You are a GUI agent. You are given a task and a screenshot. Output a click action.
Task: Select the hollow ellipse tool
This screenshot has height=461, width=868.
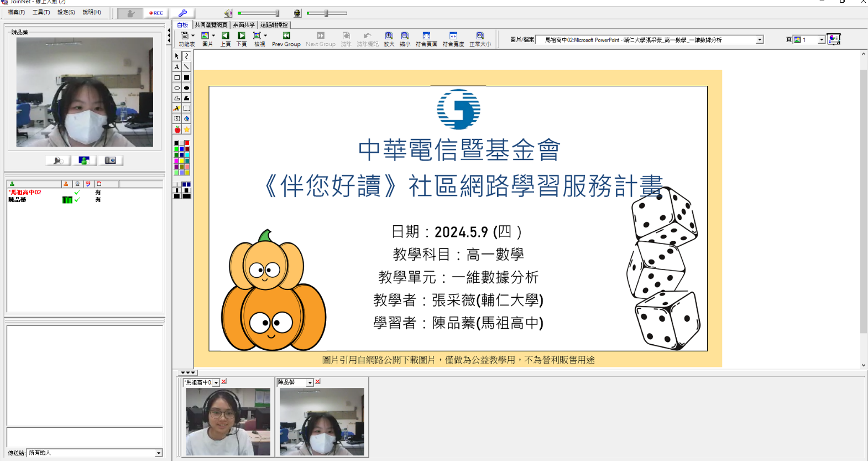[177, 87]
